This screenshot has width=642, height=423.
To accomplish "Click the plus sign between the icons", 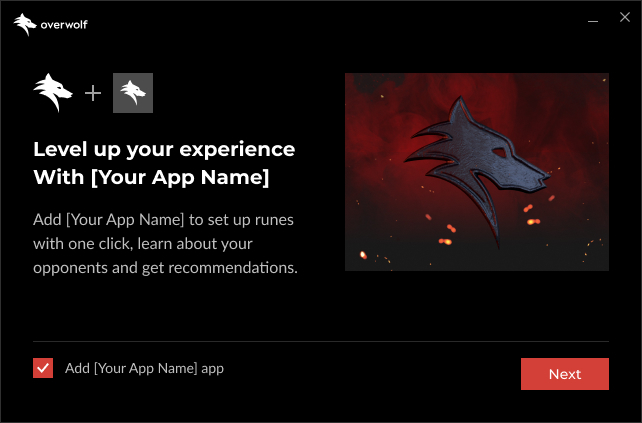I will [x=93, y=93].
